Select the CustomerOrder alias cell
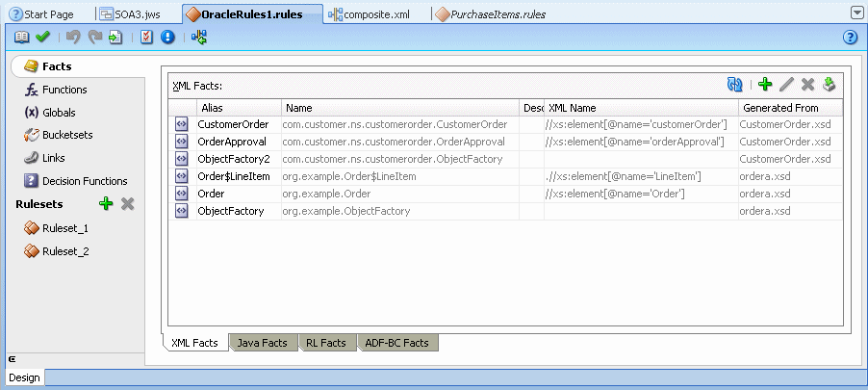The width and height of the screenshot is (868, 390). pyautogui.click(x=239, y=124)
